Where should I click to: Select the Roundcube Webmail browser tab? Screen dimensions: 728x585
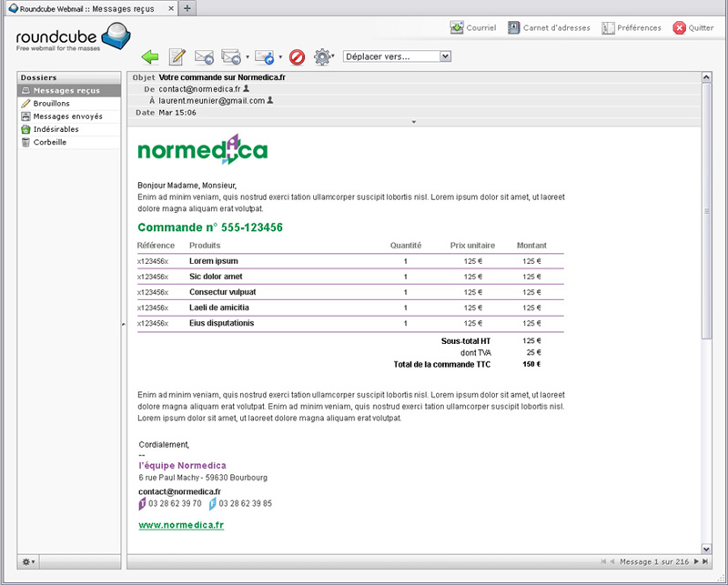point(91,8)
